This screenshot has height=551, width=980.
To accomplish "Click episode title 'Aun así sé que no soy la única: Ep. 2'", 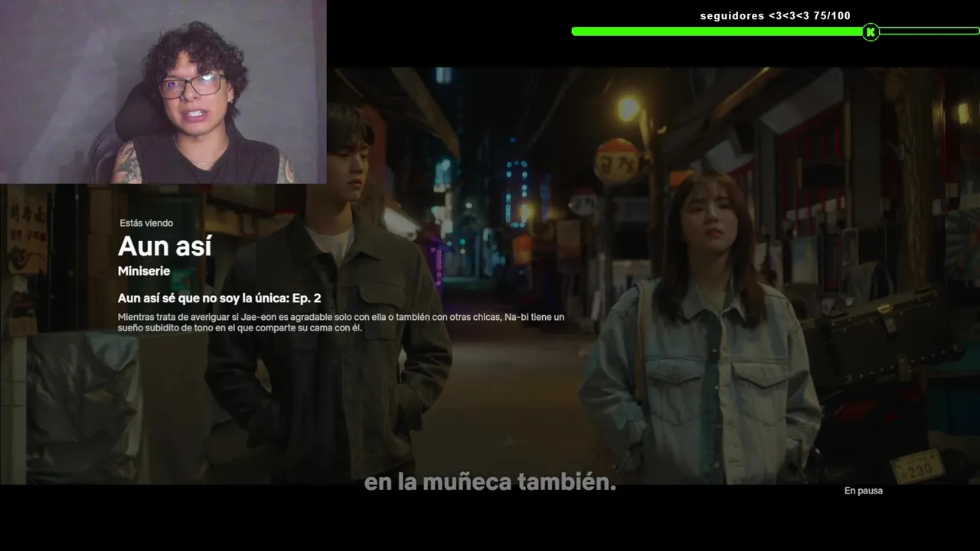I will click(x=220, y=298).
